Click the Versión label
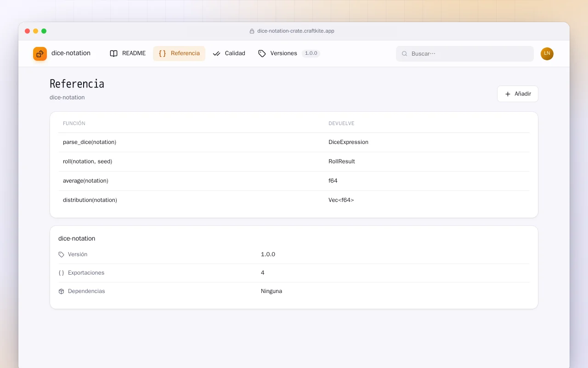588x368 pixels. [78, 254]
